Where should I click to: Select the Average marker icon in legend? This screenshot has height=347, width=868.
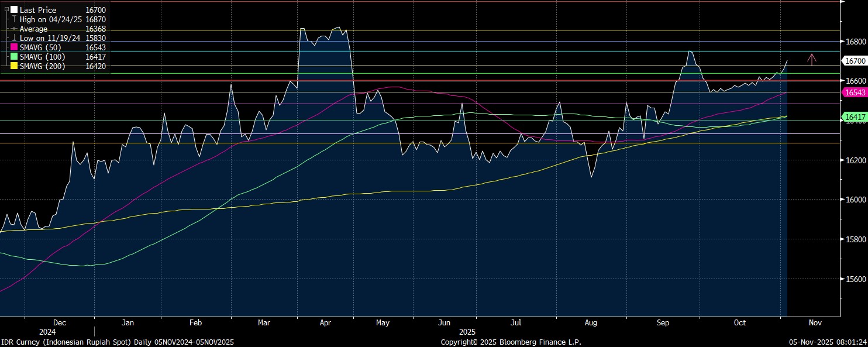point(14,29)
